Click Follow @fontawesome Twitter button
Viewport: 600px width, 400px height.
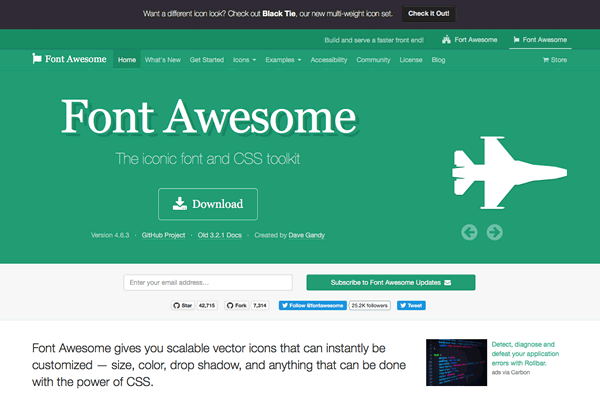click(313, 305)
